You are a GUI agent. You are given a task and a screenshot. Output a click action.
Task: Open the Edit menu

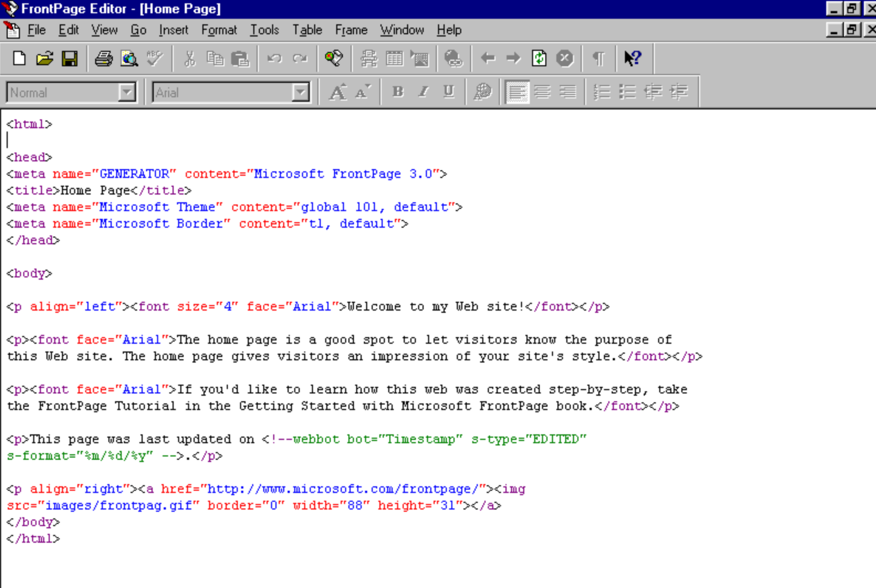coord(69,30)
